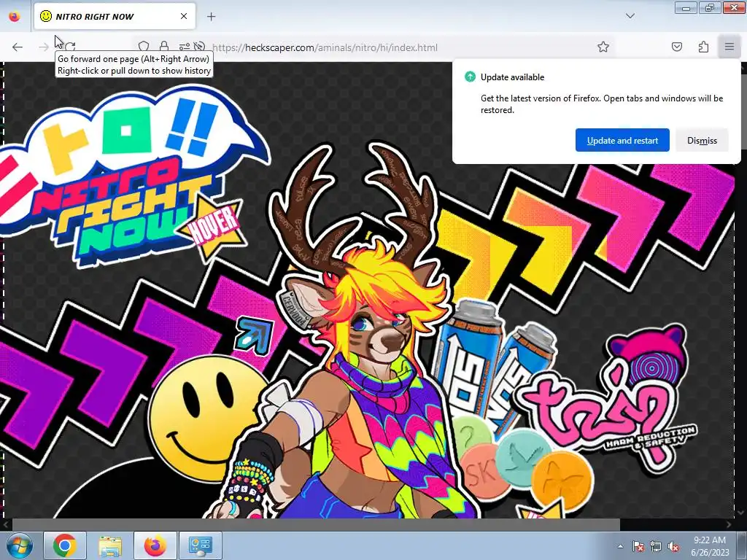Image resolution: width=747 pixels, height=560 pixels.
Task: Click the NOS energy drink cans
Action: click(493, 367)
